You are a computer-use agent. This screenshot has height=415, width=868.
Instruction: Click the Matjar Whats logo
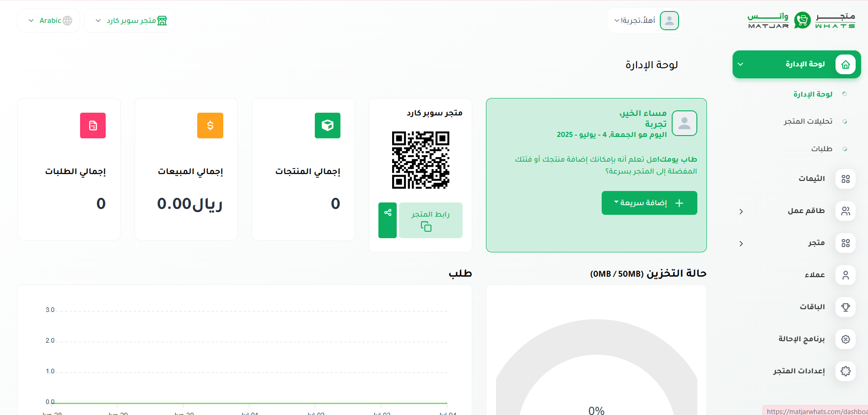coord(801,20)
